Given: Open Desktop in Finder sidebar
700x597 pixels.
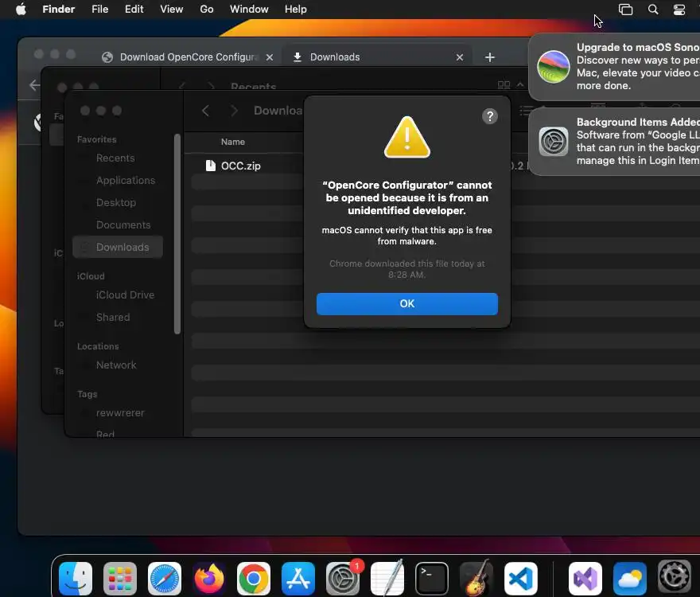Looking at the screenshot, I should pyautogui.click(x=115, y=202).
